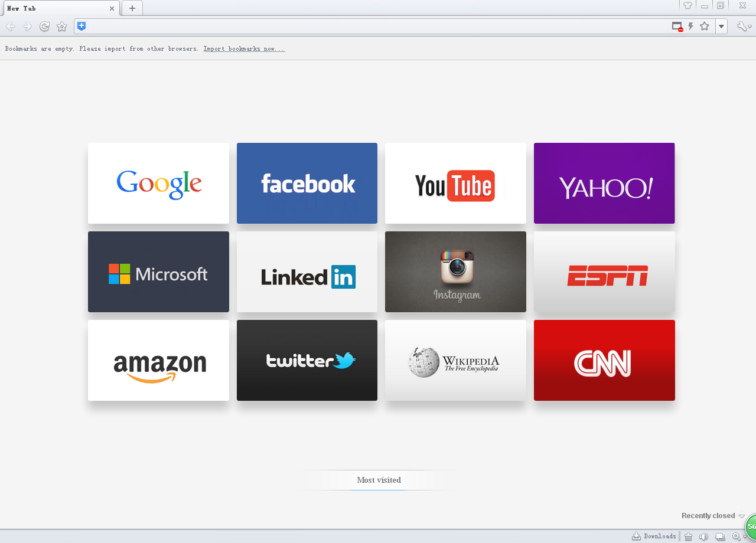The width and height of the screenshot is (756, 543).
Task: Expand the zoom level dropdown arrow
Action: point(745,537)
